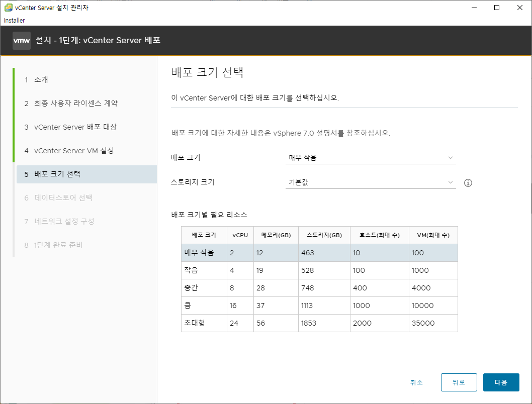The width and height of the screenshot is (532, 404).
Task: Click the 16 vCPU cell
Action: pyautogui.click(x=240, y=306)
